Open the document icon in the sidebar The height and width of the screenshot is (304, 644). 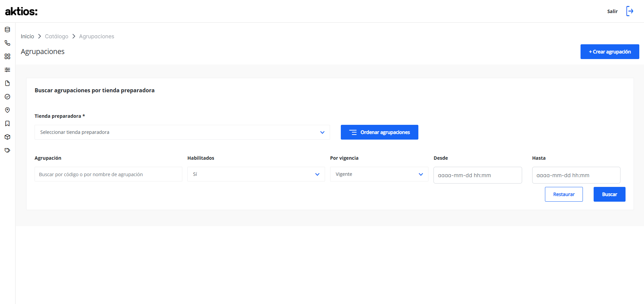coord(7,83)
